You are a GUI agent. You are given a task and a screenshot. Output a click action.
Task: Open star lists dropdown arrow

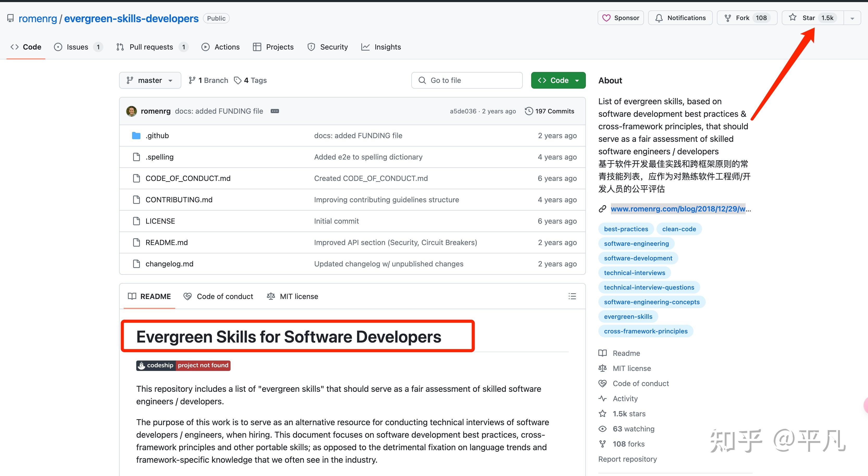tap(852, 18)
